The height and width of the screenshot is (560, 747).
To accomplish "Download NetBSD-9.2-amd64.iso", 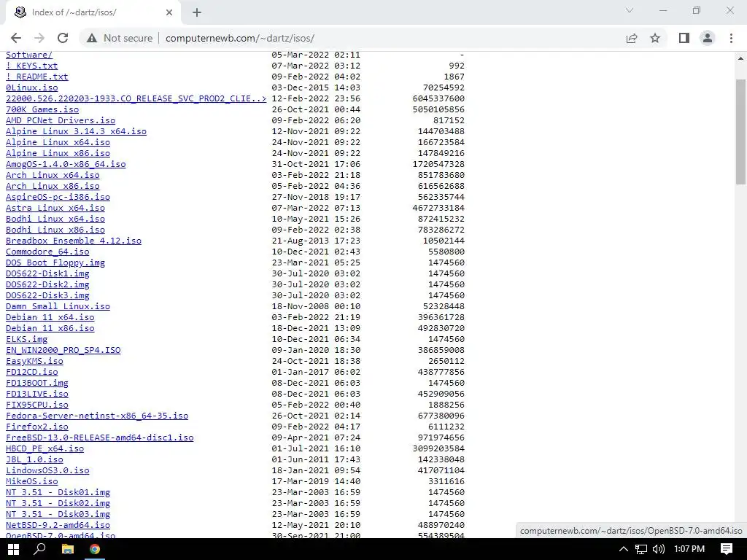I will [x=58, y=526].
